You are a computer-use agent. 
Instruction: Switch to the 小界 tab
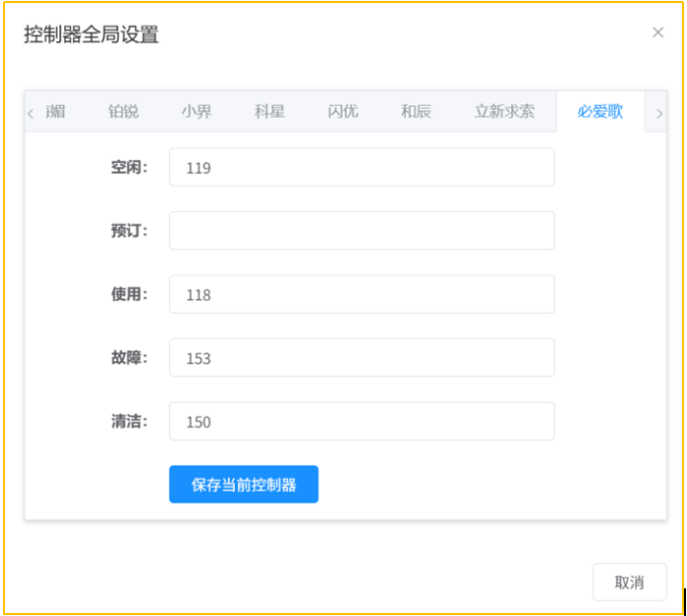pos(196,112)
